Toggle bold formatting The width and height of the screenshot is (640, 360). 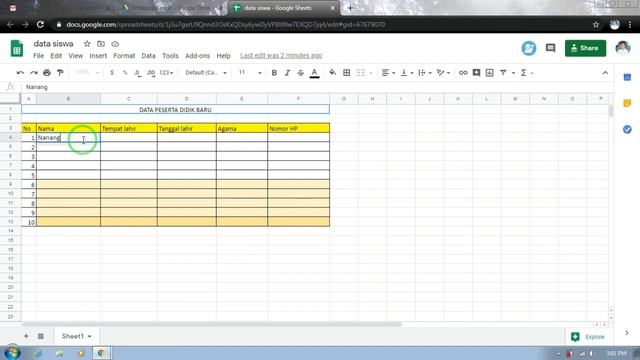(x=274, y=73)
